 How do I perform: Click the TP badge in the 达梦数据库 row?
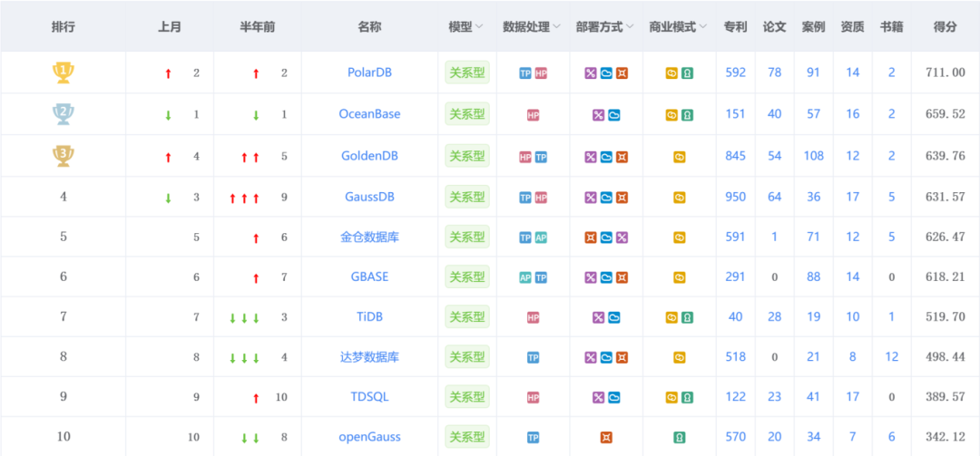[x=534, y=357]
